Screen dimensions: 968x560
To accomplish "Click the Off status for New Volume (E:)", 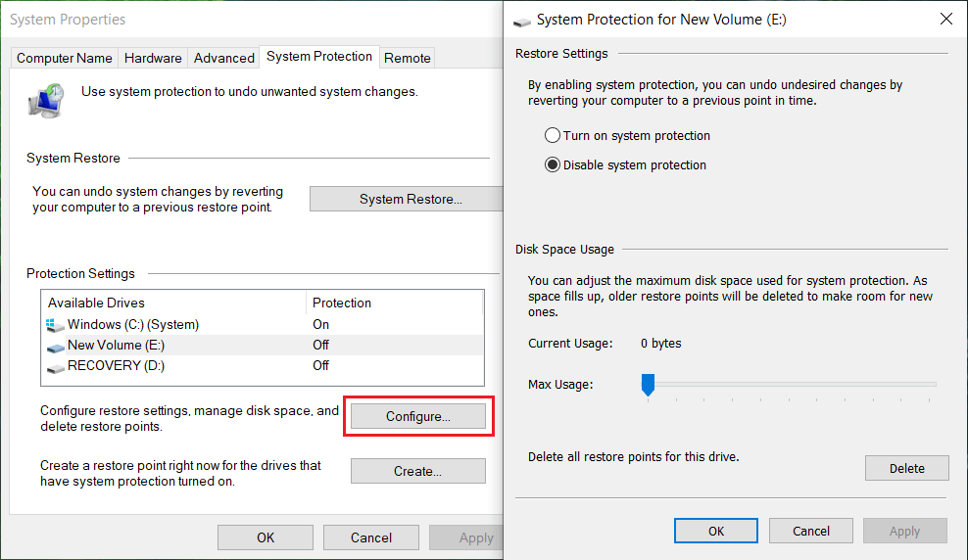I will (321, 345).
